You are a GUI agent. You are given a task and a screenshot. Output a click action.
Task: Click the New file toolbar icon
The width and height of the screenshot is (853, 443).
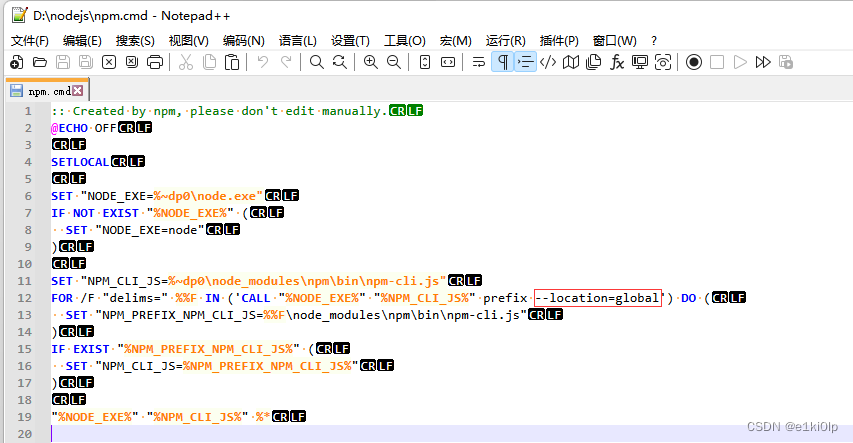(x=17, y=63)
